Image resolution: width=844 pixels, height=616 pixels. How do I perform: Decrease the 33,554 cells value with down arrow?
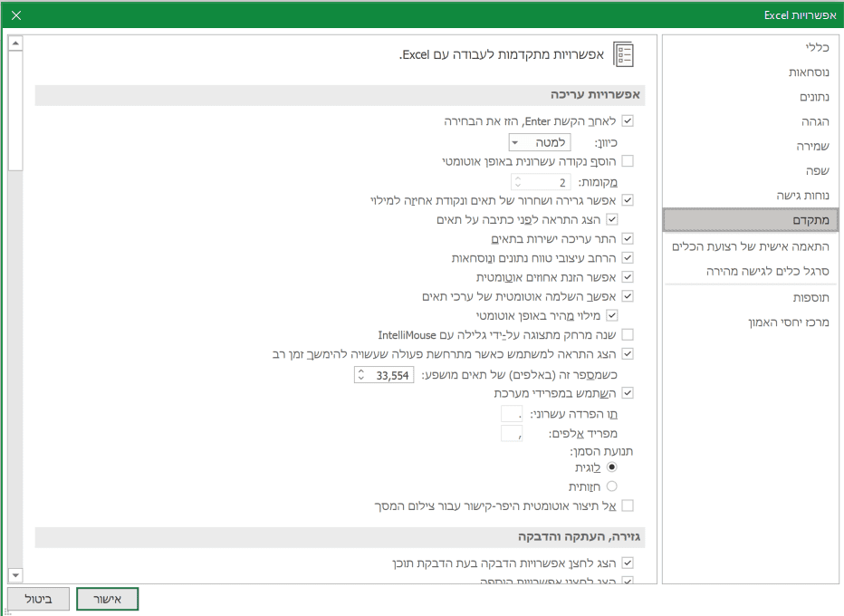(361, 379)
